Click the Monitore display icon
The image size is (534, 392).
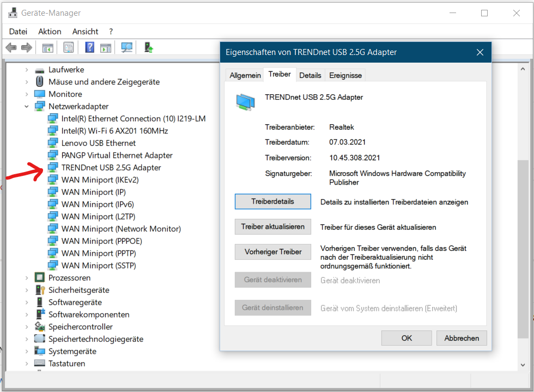pos(39,94)
